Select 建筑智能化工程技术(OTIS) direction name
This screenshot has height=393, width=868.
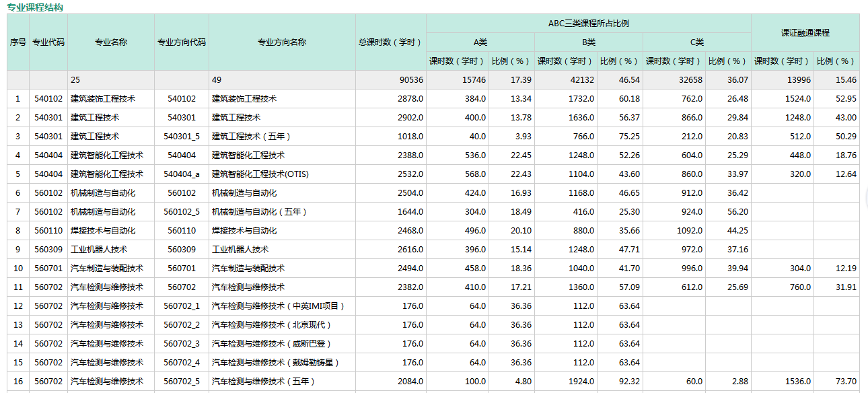coord(282,174)
